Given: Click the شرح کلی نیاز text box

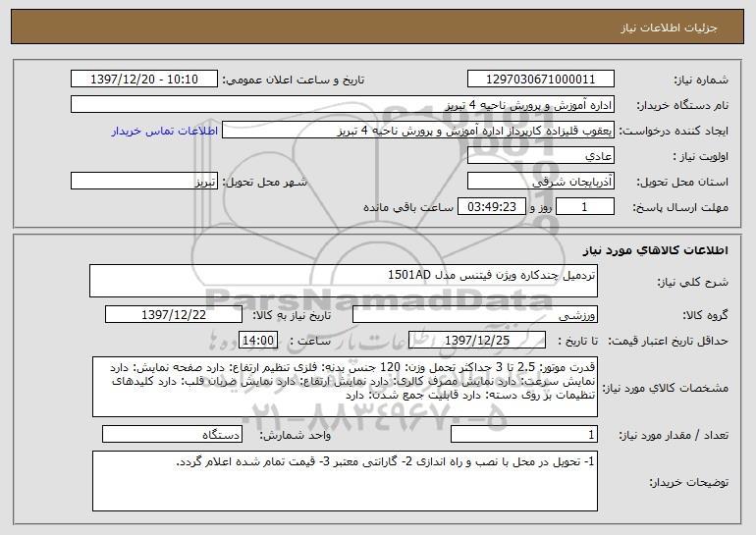Looking at the screenshot, I should coord(344,281).
